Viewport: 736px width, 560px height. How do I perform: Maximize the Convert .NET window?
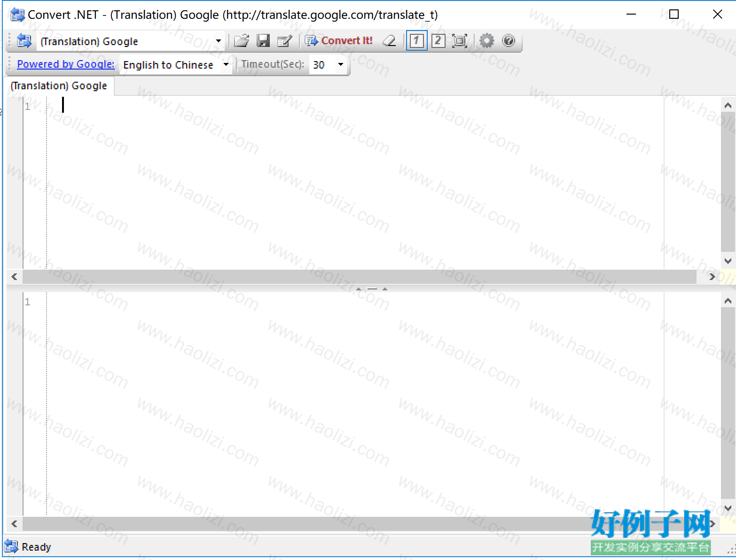674,15
